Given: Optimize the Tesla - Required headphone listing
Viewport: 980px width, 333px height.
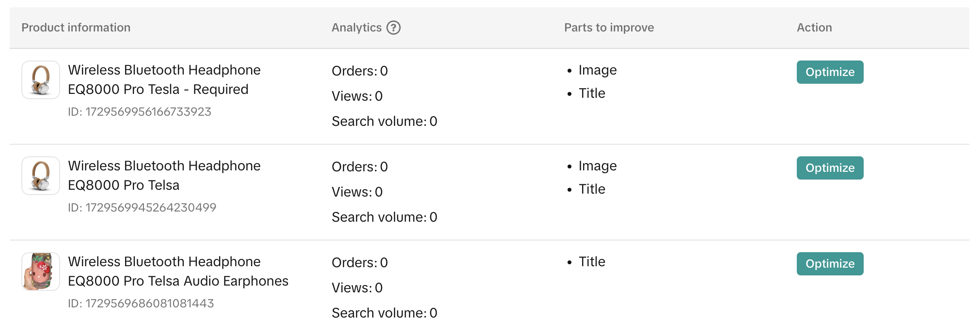Looking at the screenshot, I should 830,72.
